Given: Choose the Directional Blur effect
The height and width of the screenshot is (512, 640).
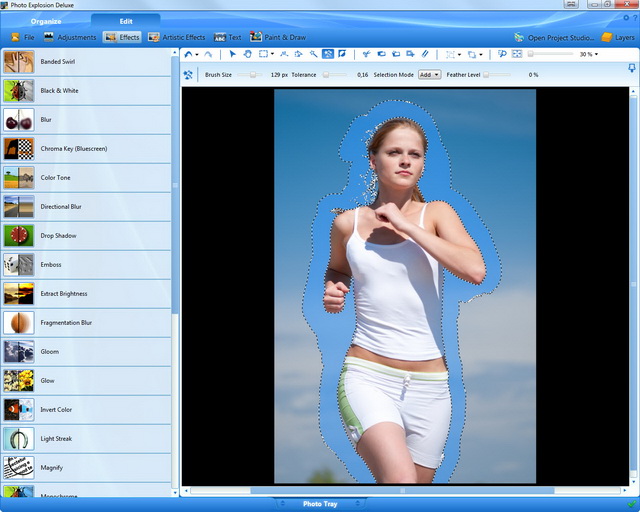Looking at the screenshot, I should click(86, 207).
